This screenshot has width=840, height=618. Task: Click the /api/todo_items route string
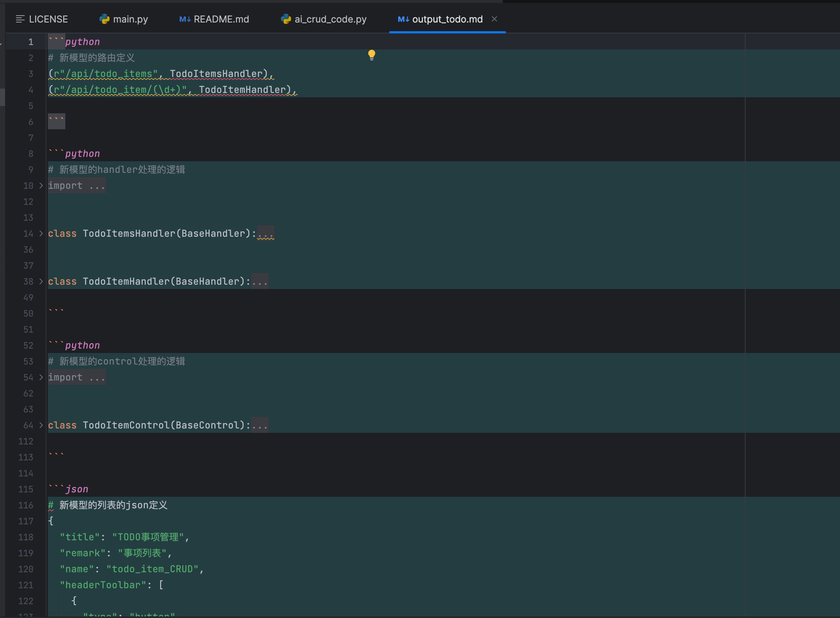pyautogui.click(x=106, y=74)
